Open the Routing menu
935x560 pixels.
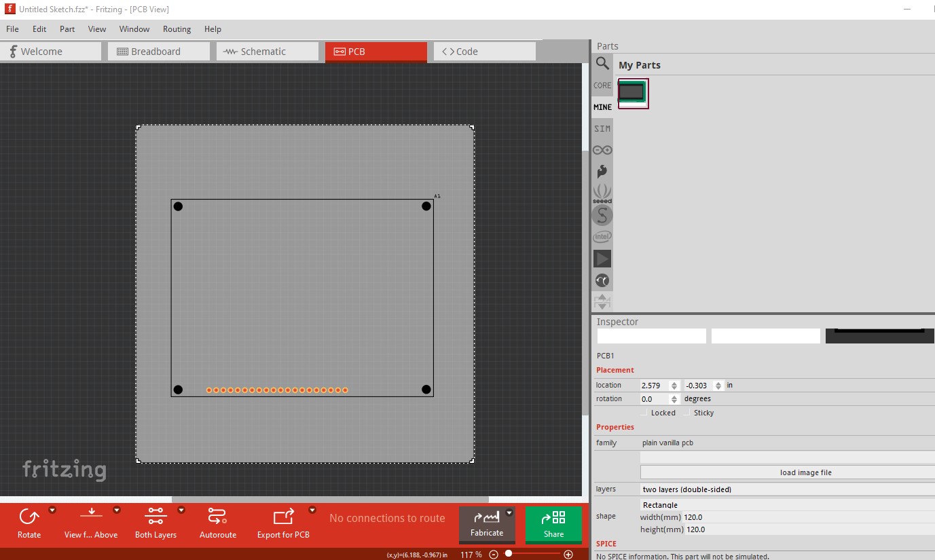[177, 29]
